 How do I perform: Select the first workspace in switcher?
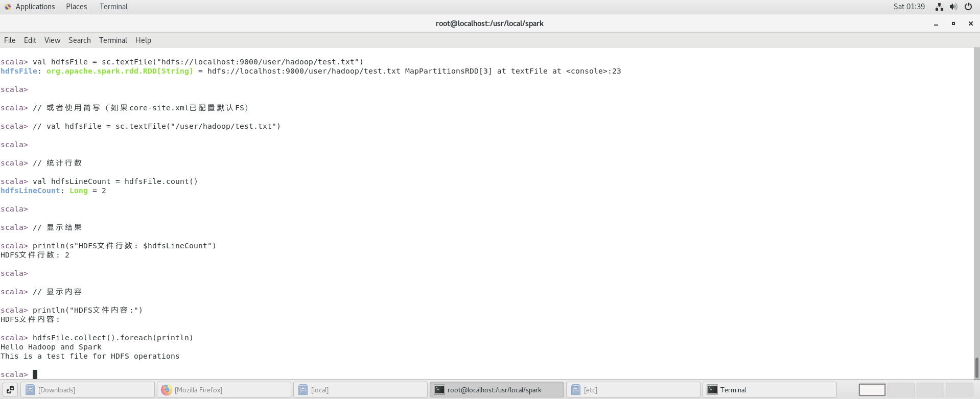click(x=872, y=390)
